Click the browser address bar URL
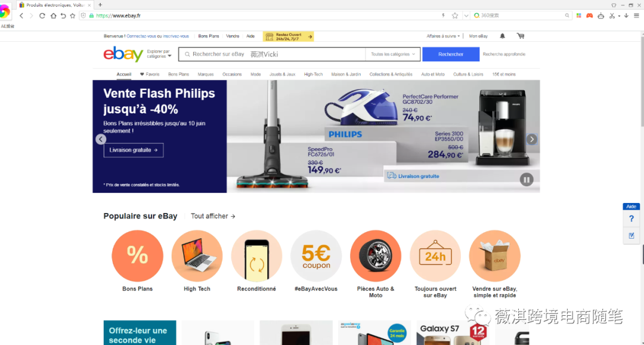Screen dimensions: 644x345 (x=118, y=16)
